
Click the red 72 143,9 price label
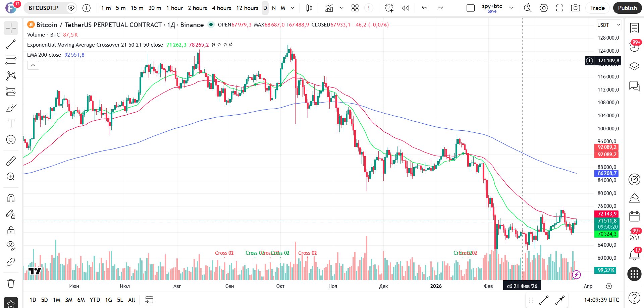[607, 214]
